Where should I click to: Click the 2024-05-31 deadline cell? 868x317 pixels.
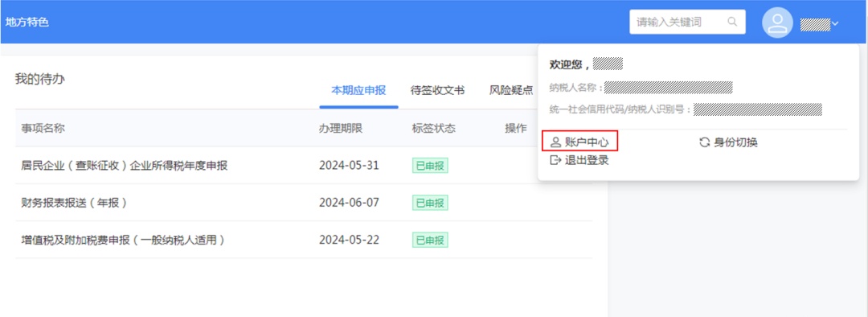click(350, 165)
